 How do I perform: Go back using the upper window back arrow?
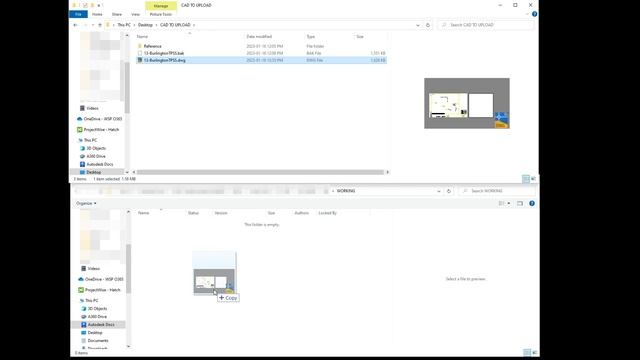[76, 25]
